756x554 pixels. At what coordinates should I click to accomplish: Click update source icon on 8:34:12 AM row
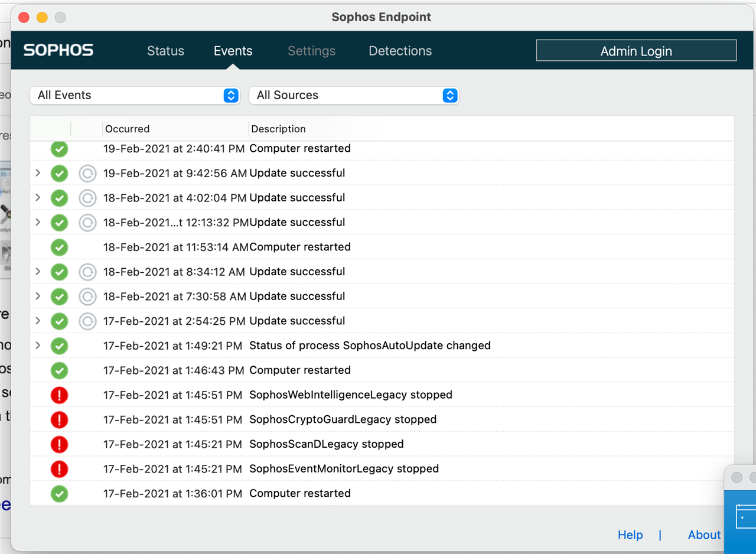87,272
